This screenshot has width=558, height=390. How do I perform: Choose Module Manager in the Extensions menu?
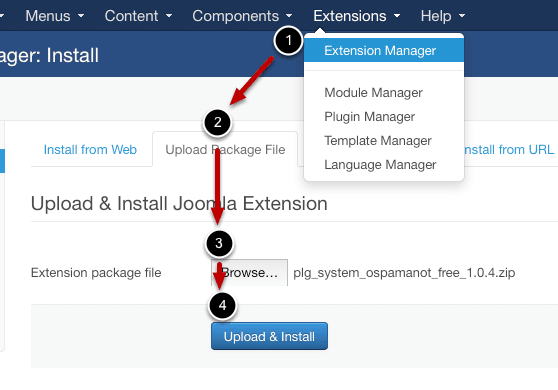[373, 93]
